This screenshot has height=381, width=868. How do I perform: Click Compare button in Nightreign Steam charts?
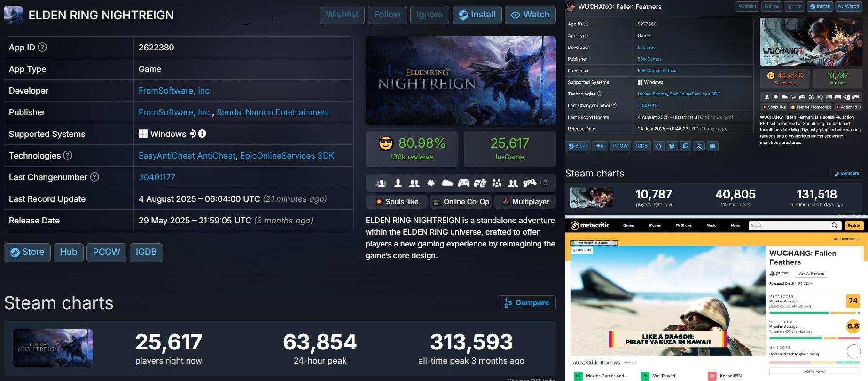(526, 303)
